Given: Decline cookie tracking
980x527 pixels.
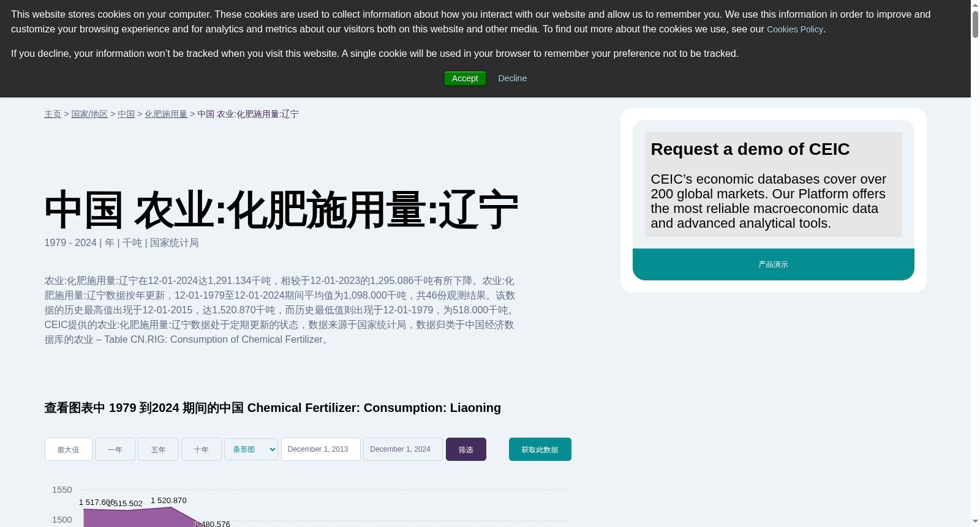Looking at the screenshot, I should (x=512, y=78).
